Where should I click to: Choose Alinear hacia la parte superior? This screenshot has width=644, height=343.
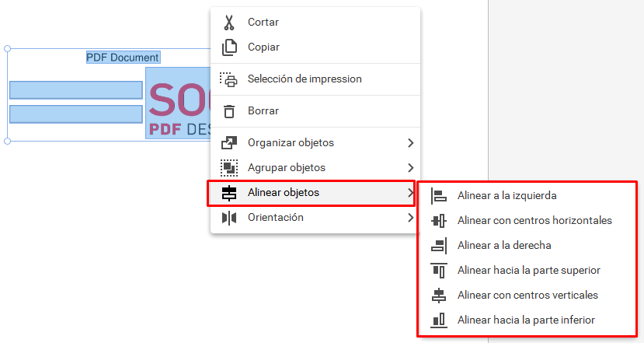[527, 270]
